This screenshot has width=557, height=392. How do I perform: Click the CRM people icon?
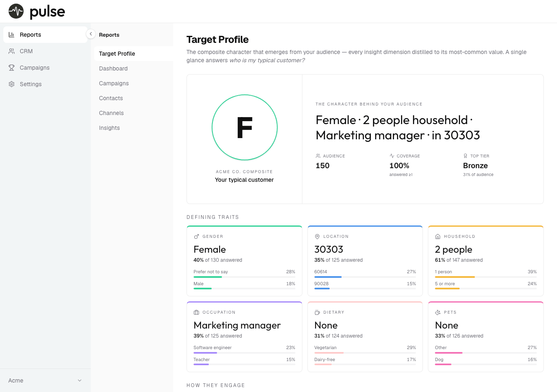12,51
